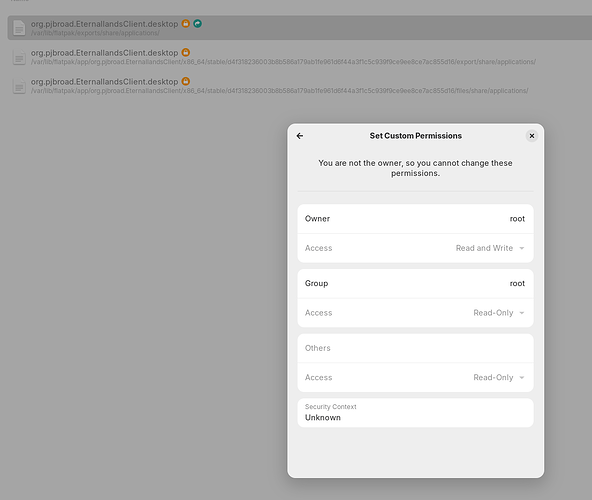
Task: Click the document icon of the second file
Action: point(19,57)
